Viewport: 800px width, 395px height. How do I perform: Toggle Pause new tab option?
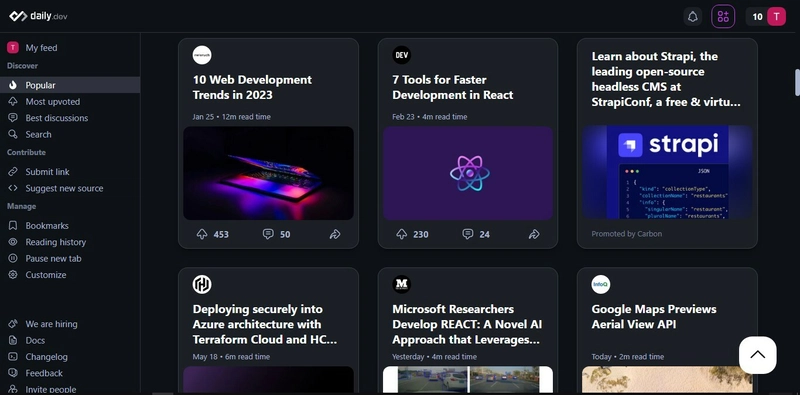point(54,258)
